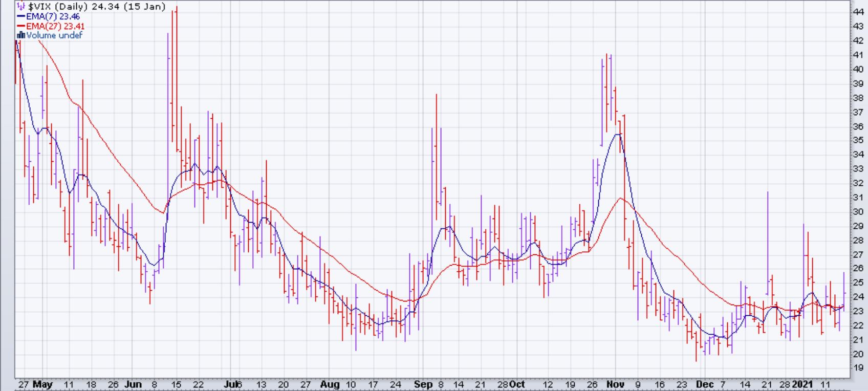Click the $VIX price bars legend icon
Screen dimensions: 868x391
[21, 7]
